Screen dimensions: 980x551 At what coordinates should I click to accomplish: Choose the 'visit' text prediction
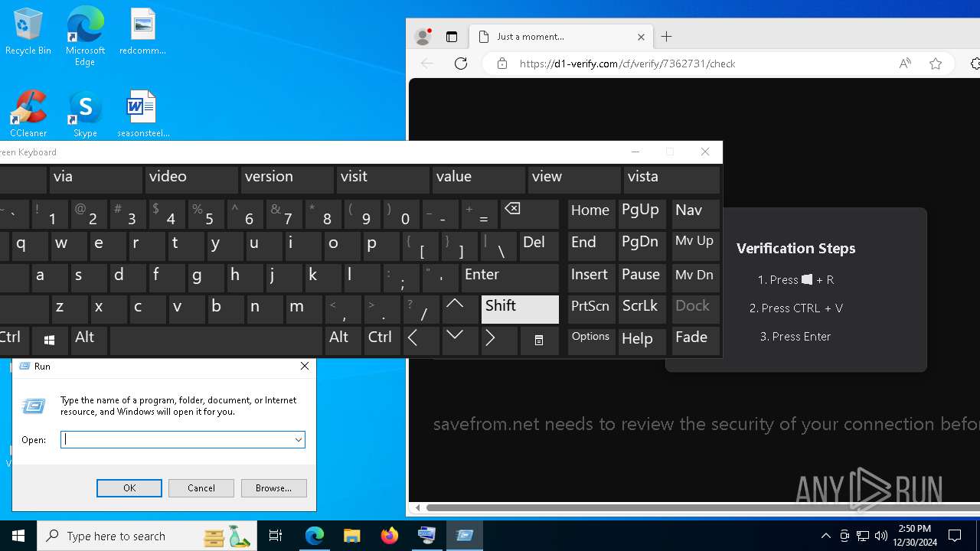point(383,180)
